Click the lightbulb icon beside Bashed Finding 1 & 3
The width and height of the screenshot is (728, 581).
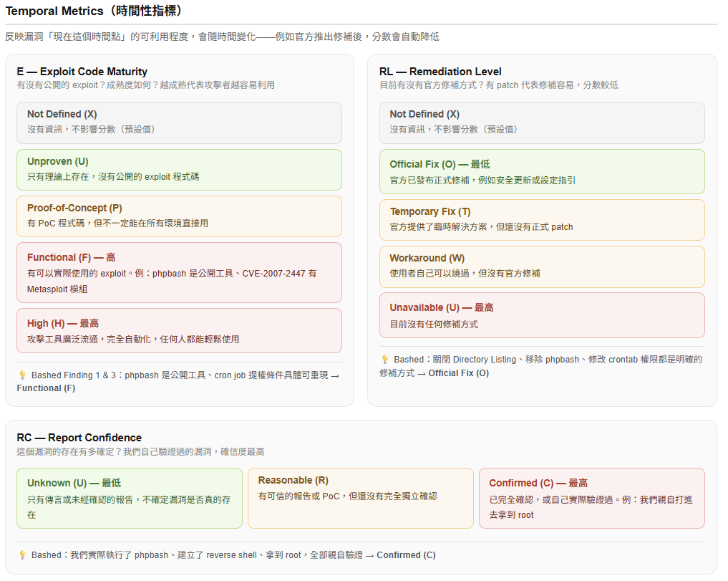(x=22, y=375)
